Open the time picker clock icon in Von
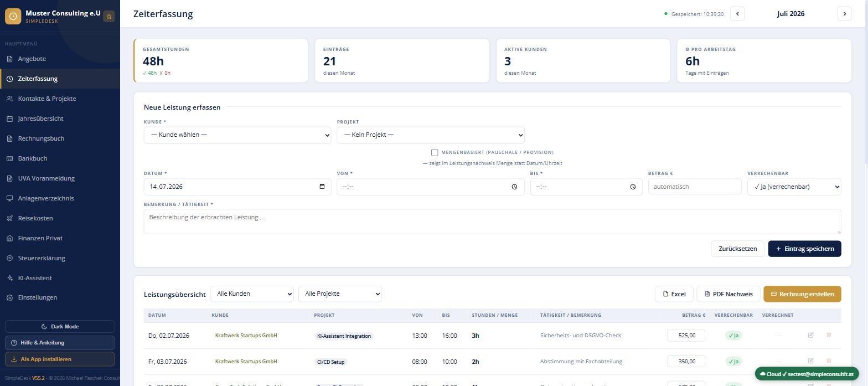This screenshot has width=868, height=386. [x=514, y=187]
